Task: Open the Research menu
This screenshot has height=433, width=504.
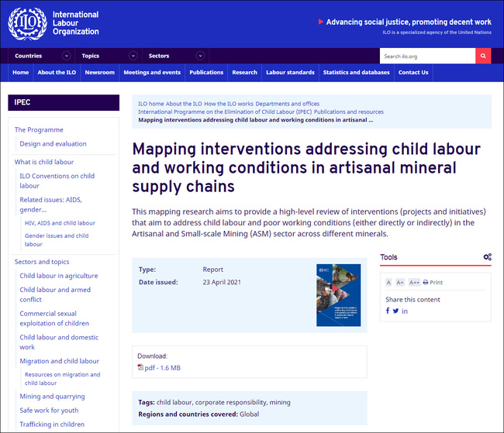Action: (x=244, y=72)
